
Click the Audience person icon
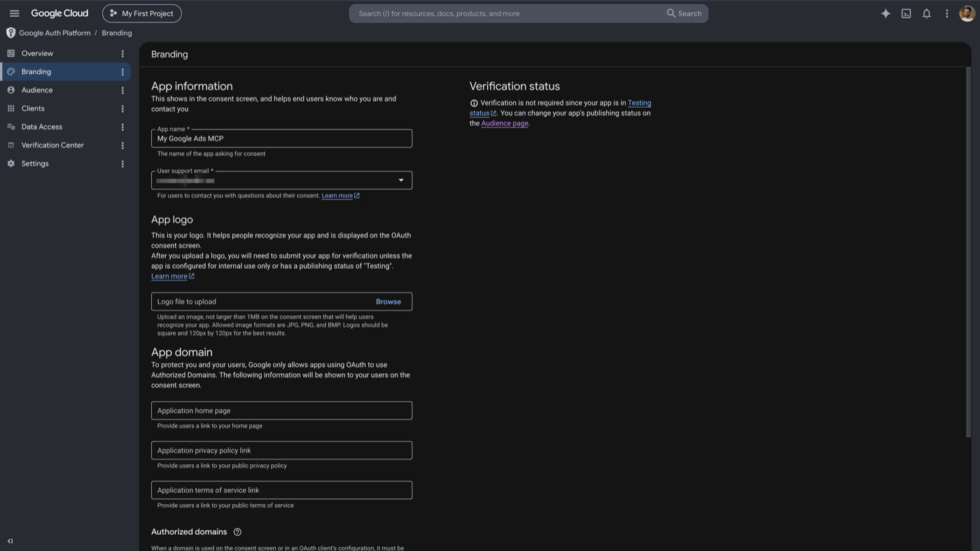tap(10, 90)
